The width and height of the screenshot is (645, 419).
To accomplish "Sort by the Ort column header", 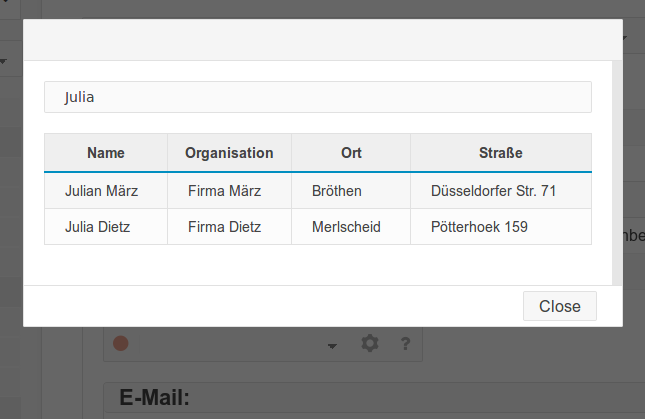I will (351, 153).
